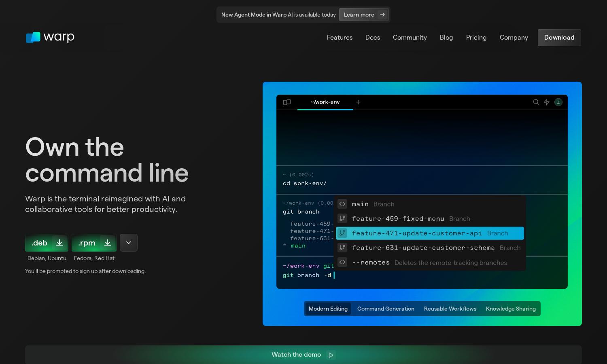The image size is (607, 364).
Task: Click the search magnifier icon in terminal
Action: tap(536, 102)
